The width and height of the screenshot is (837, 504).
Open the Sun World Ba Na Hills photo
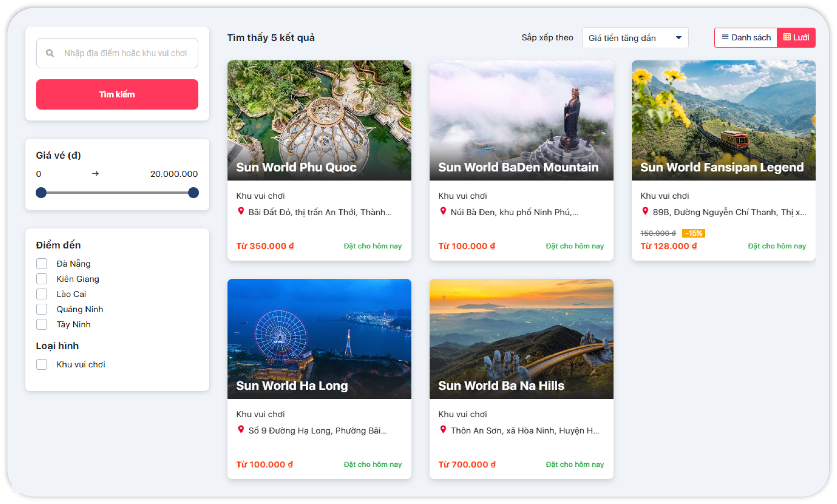(521, 339)
